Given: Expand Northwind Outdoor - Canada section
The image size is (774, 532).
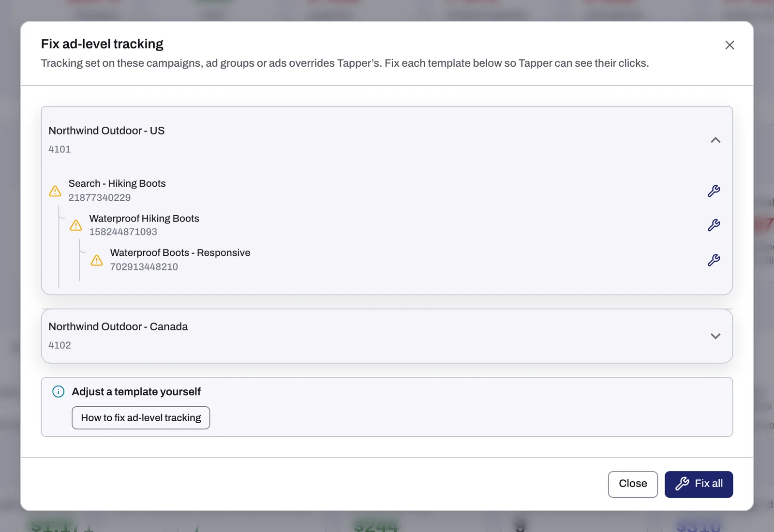Looking at the screenshot, I should pos(715,336).
